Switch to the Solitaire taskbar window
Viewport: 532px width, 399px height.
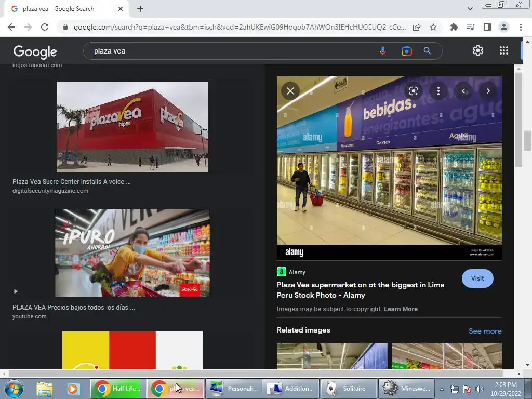(349, 389)
